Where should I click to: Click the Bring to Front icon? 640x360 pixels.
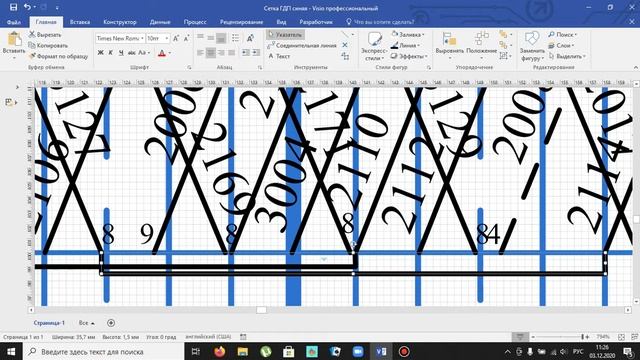click(503, 34)
